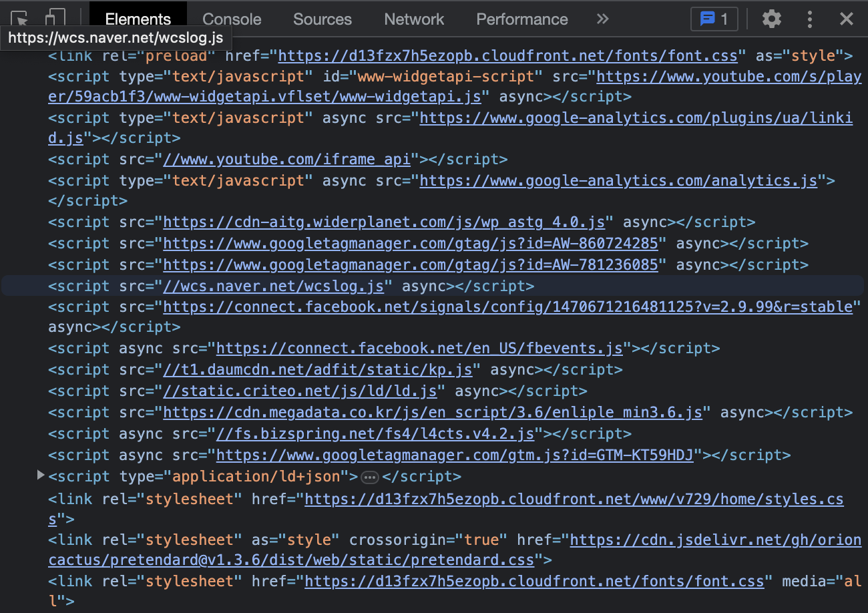The width and height of the screenshot is (868, 613).
Task: Open the widerplanet wp_astg_4.0.js link
Action: pyautogui.click(x=385, y=222)
